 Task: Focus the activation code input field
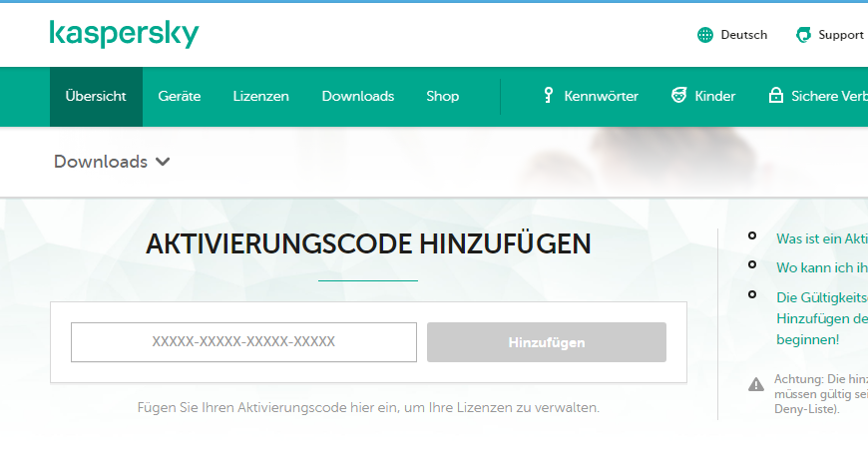[243, 342]
